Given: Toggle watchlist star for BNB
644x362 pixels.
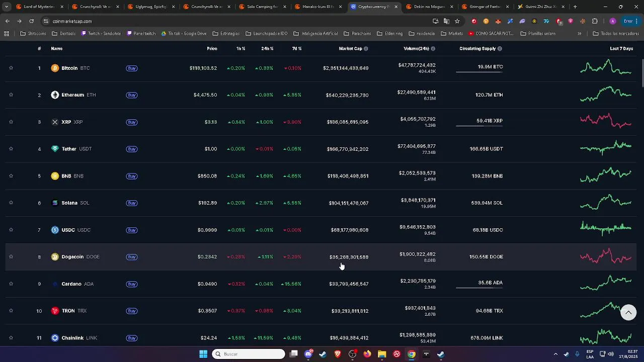Looking at the screenshot, I should click(11, 176).
